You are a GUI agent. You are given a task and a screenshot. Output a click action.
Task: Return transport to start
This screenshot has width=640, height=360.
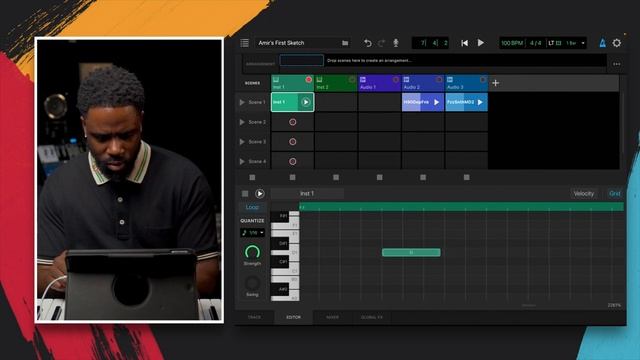464,43
